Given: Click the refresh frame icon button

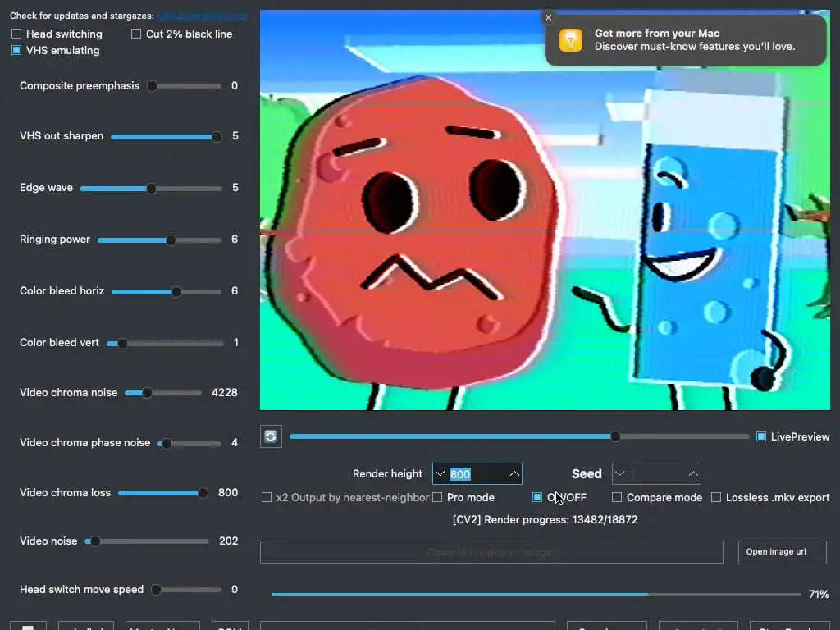Looking at the screenshot, I should pyautogui.click(x=271, y=436).
